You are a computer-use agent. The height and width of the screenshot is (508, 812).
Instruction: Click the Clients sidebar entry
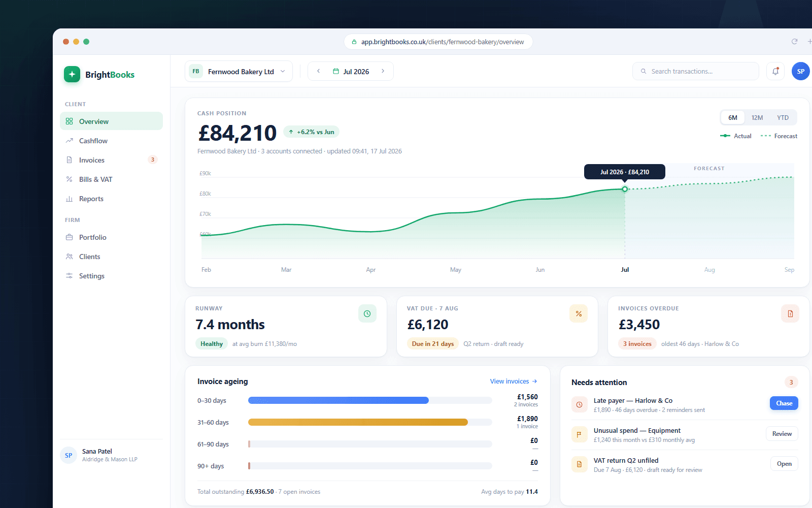coord(111,257)
